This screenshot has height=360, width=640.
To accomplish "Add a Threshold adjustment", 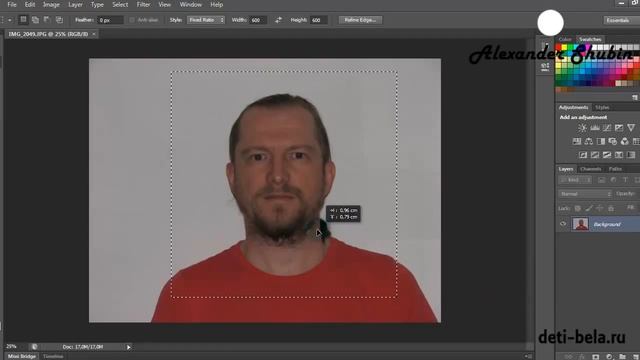I will pyautogui.click(x=607, y=155).
